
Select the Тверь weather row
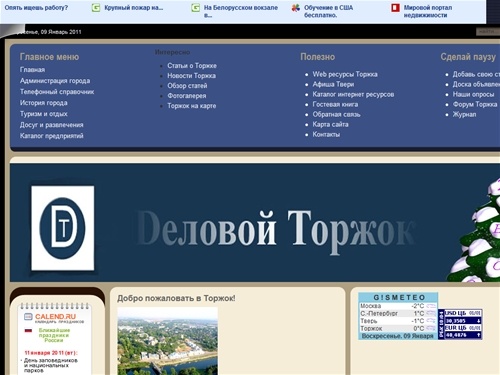(398, 321)
